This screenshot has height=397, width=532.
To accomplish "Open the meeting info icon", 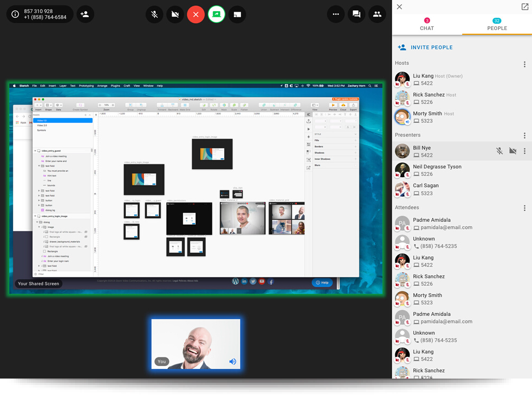I will [15, 14].
